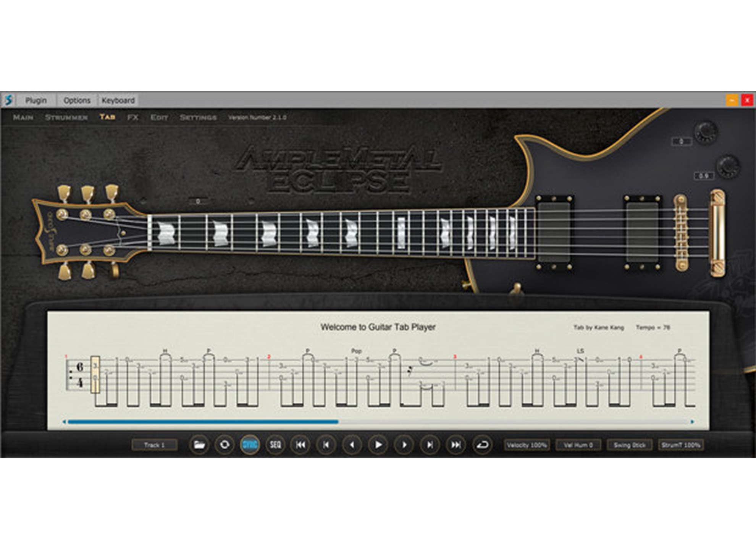Click bar number 2 marker in tab
Screen dimensions: 756x550
pyautogui.click(x=269, y=357)
